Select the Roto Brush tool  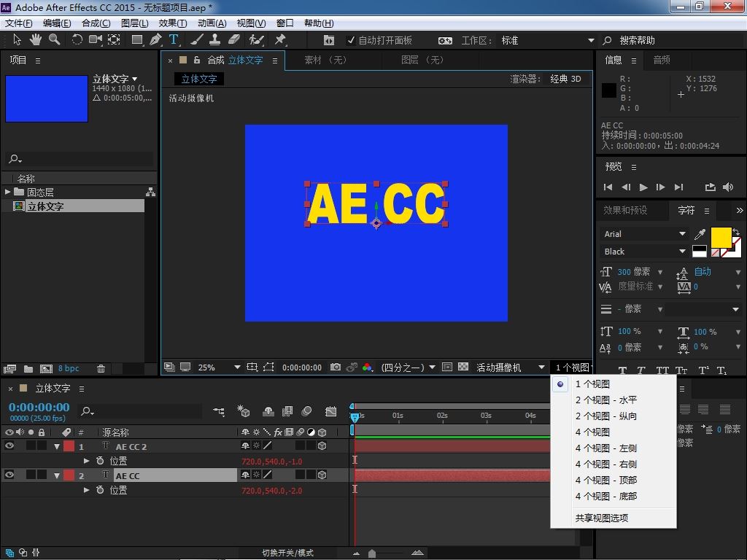(256, 40)
